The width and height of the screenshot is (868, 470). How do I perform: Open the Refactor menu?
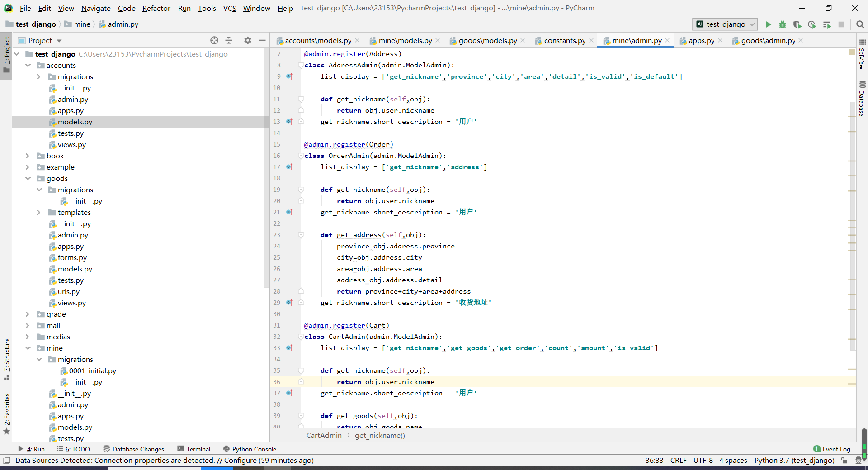coord(156,8)
